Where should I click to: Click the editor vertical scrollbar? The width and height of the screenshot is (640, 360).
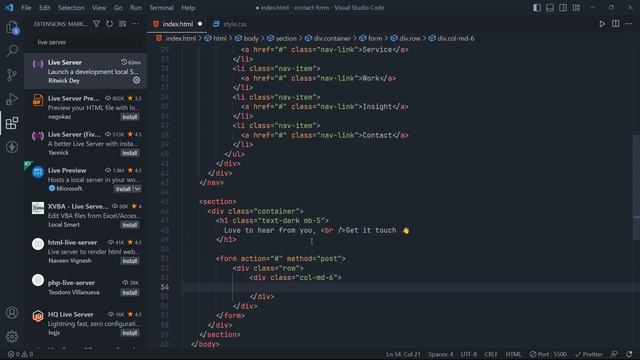(x=636, y=188)
